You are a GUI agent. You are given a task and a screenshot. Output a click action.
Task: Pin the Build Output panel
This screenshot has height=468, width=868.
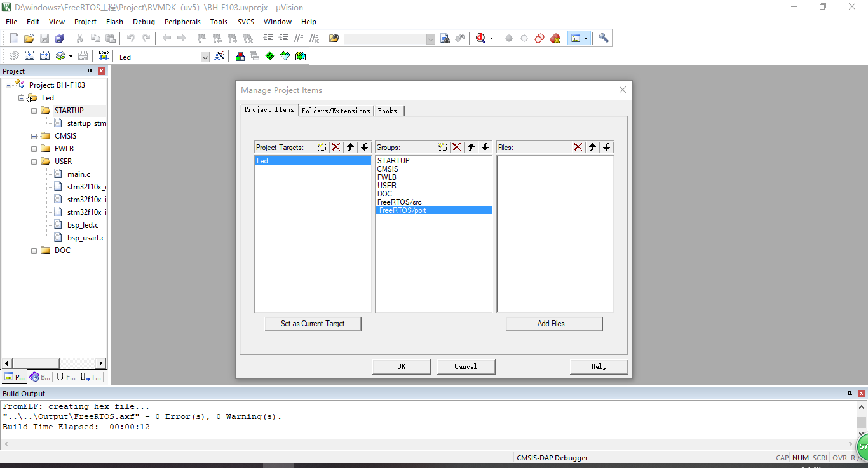pyautogui.click(x=850, y=393)
